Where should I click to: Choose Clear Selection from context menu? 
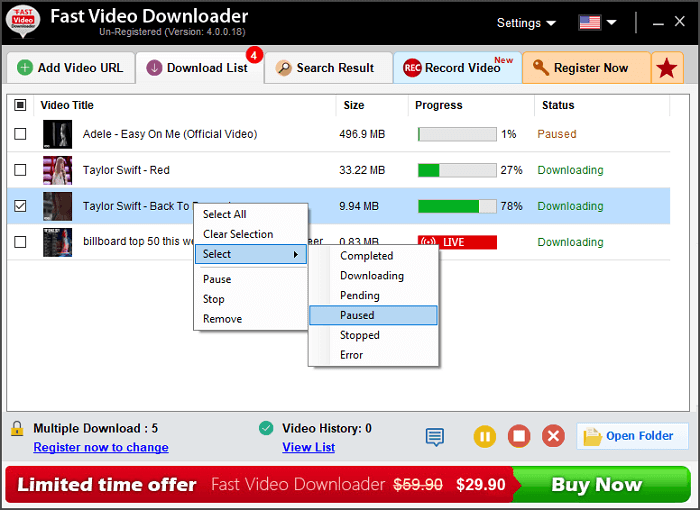point(251,234)
